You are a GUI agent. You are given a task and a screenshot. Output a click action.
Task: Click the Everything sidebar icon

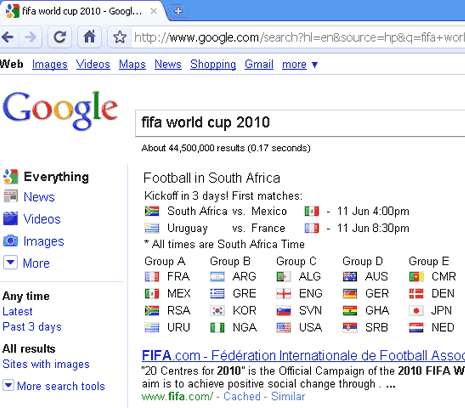10,176
